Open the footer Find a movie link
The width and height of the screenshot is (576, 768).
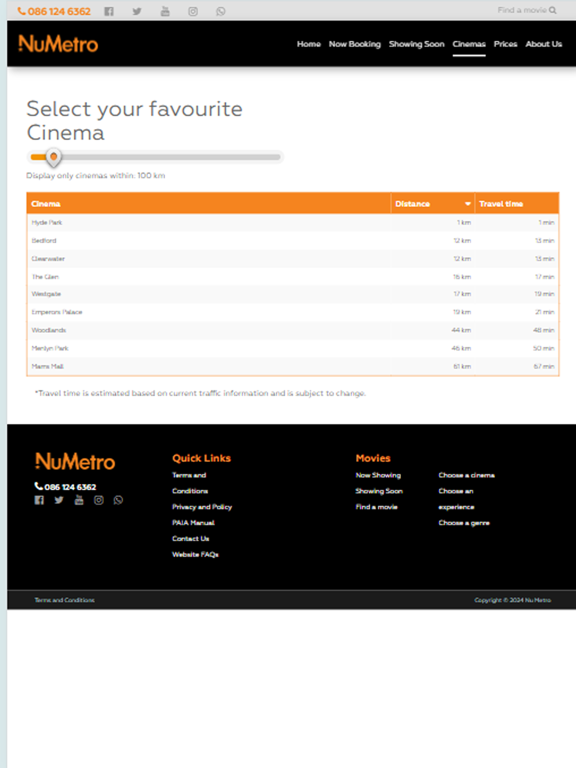click(x=377, y=507)
